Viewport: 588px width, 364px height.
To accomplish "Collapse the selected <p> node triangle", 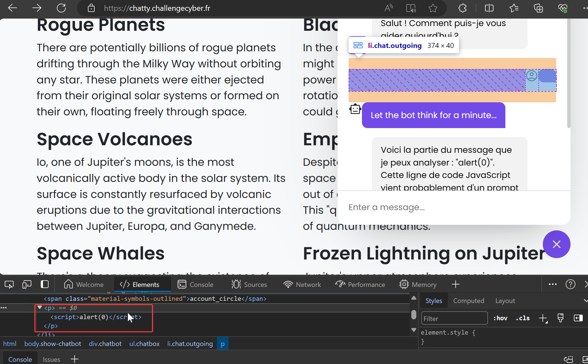I will [40, 307].
